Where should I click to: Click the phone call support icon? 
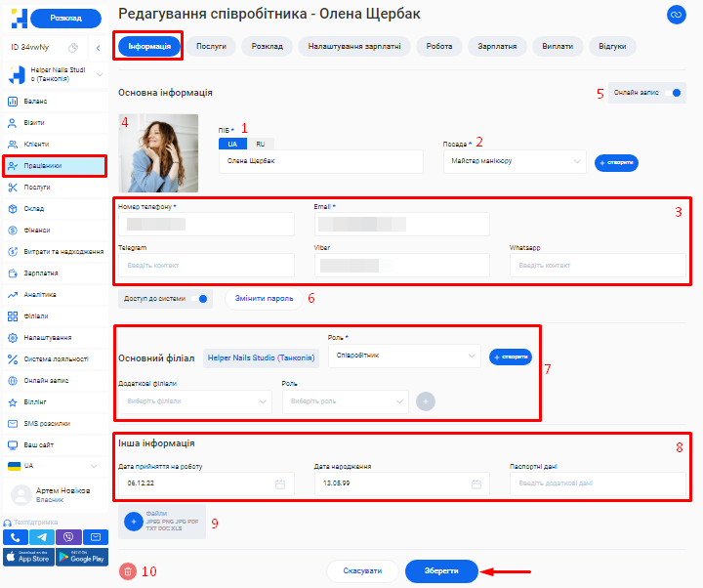pyautogui.click(x=16, y=537)
